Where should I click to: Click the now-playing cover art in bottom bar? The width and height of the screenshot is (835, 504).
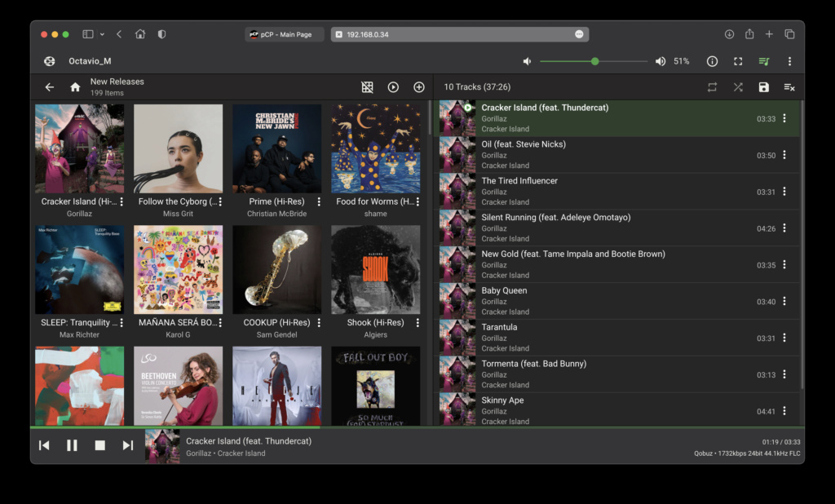[x=162, y=446]
